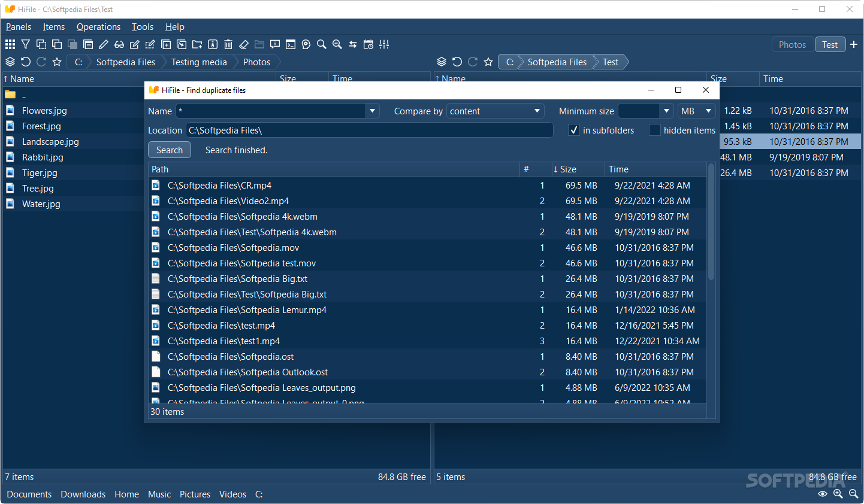Click the trash delete icon

click(228, 44)
